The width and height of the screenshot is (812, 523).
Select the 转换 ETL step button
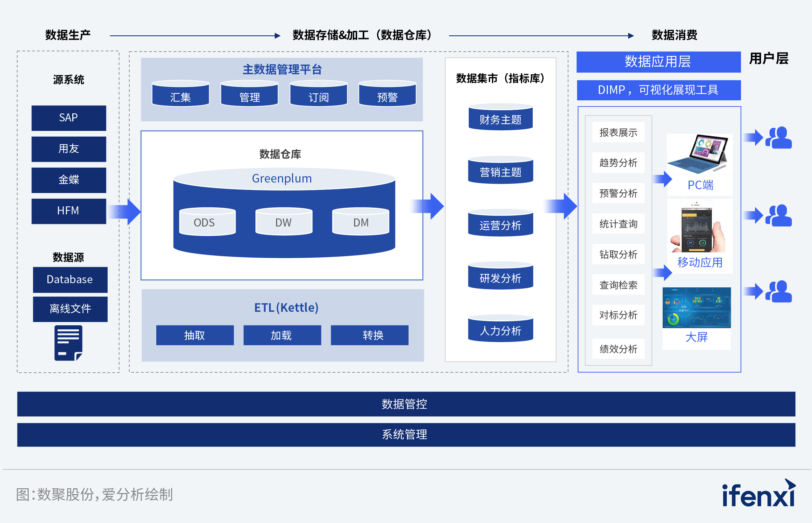(x=369, y=335)
